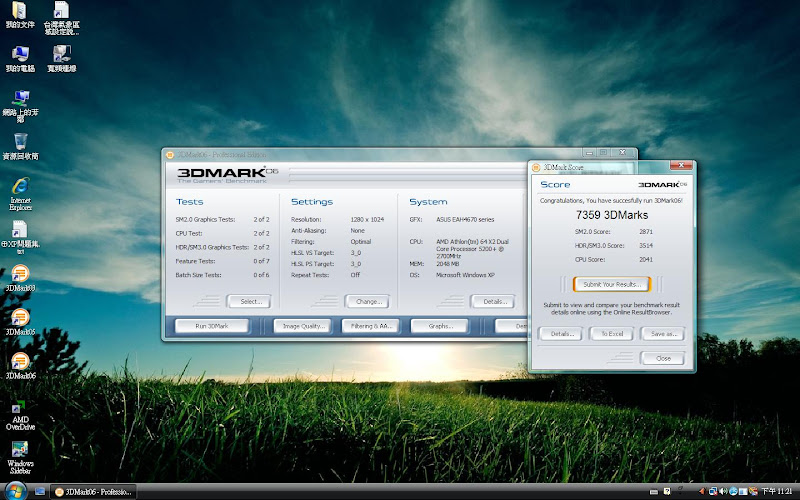Click the Filtering value Optimal
This screenshot has width=800, height=500.
360,242
